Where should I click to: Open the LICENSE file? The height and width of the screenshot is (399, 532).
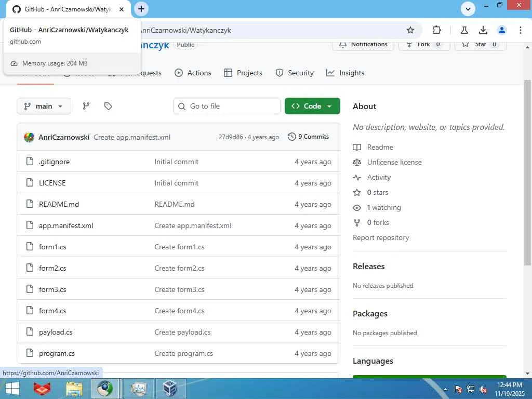(52, 183)
